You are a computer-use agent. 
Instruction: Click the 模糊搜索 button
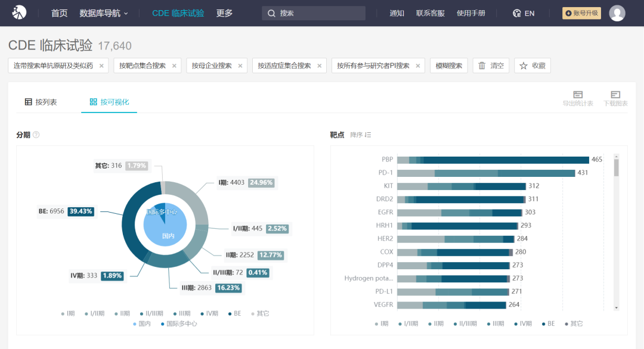(x=449, y=66)
